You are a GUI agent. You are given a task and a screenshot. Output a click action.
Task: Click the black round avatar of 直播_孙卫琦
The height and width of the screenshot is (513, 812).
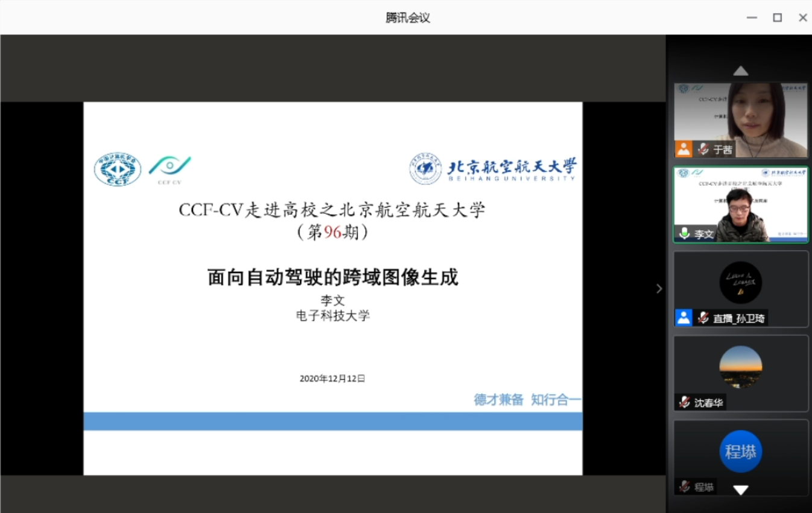(x=741, y=282)
